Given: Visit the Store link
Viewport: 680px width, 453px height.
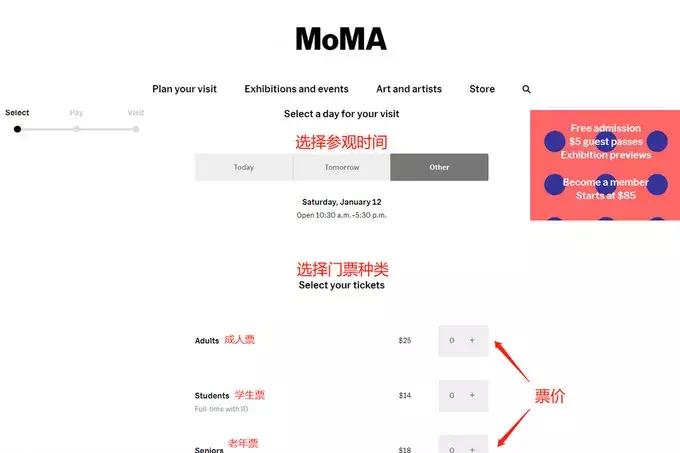Looking at the screenshot, I should coord(482,89).
